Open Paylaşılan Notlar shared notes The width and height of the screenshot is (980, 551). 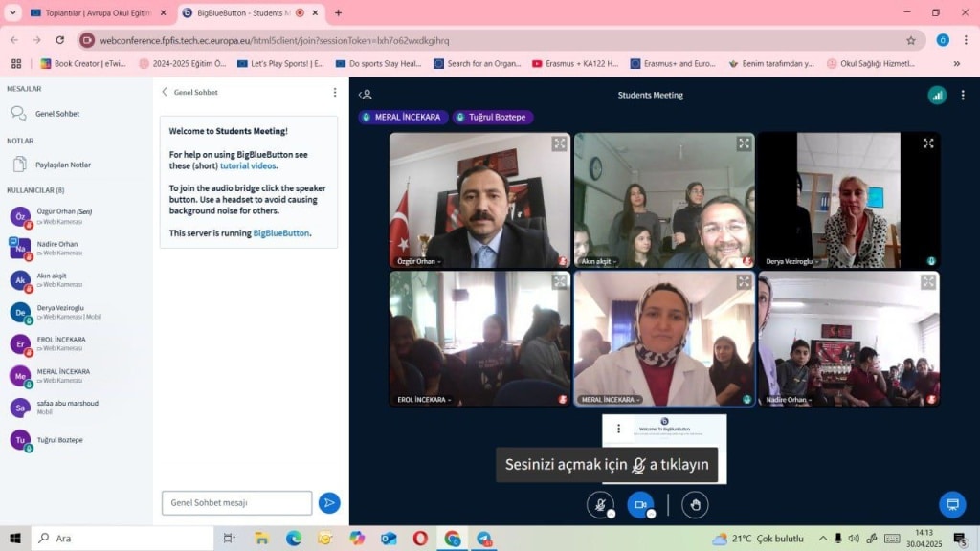[63, 165]
